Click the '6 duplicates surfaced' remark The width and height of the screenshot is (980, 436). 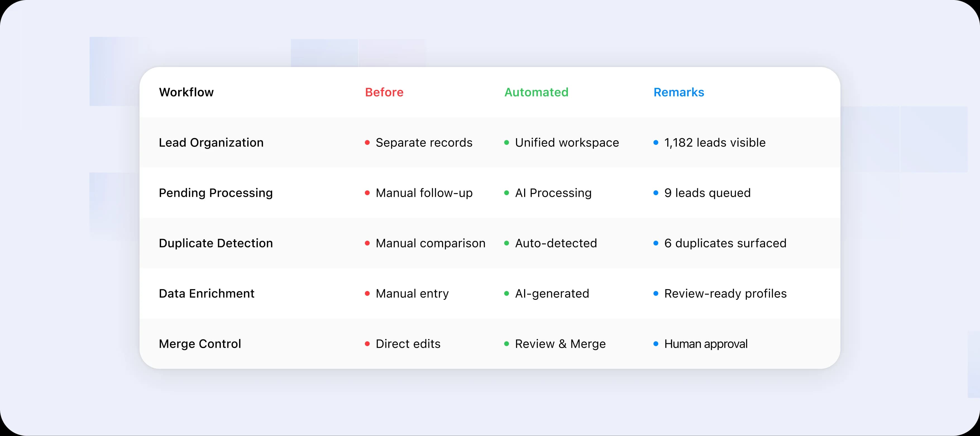point(725,243)
